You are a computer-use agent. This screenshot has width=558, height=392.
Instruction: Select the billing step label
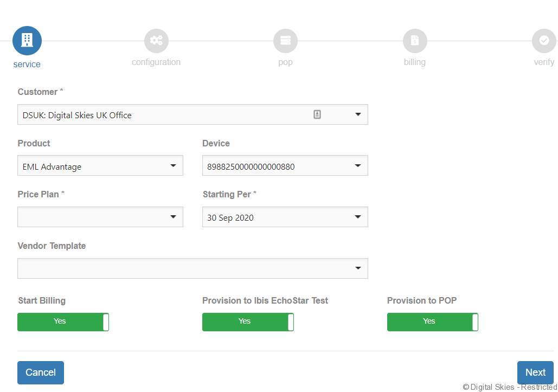tap(415, 62)
